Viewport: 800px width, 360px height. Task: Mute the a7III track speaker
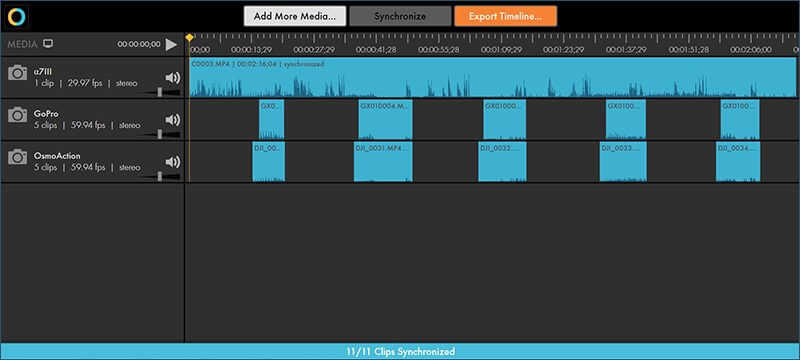[172, 78]
